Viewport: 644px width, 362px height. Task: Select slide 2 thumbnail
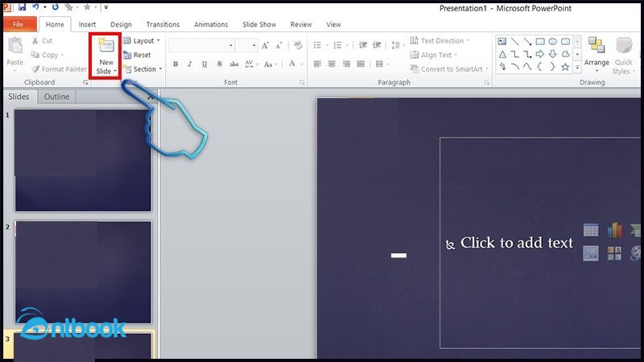coord(83,272)
